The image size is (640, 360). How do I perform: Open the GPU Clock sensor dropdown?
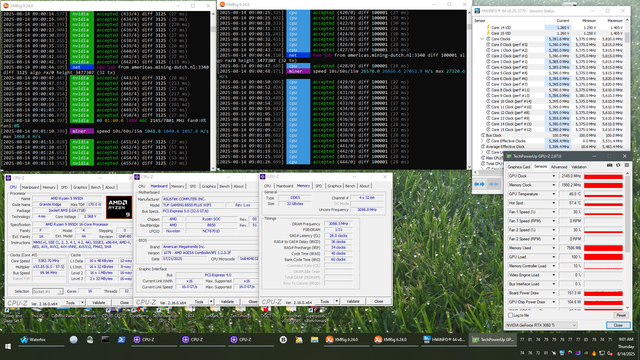click(x=554, y=176)
